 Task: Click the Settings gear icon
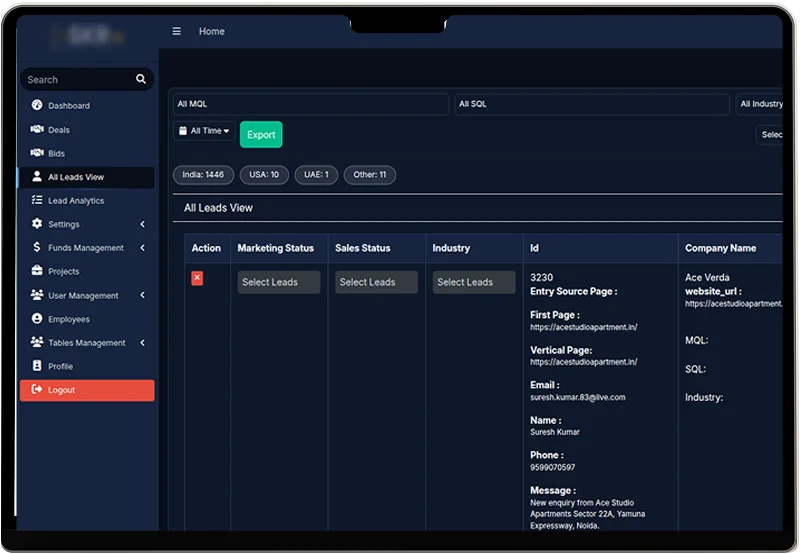tap(37, 223)
